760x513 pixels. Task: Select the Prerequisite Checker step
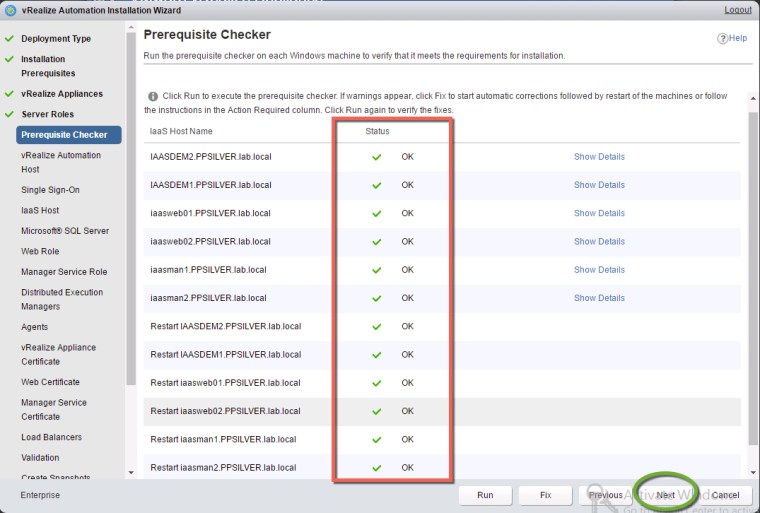click(x=68, y=135)
